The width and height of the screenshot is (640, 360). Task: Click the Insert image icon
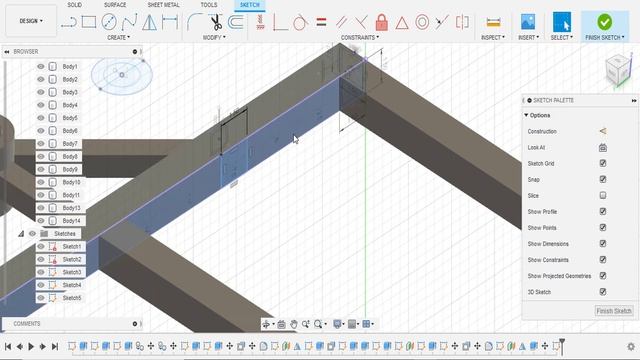pyautogui.click(x=528, y=22)
